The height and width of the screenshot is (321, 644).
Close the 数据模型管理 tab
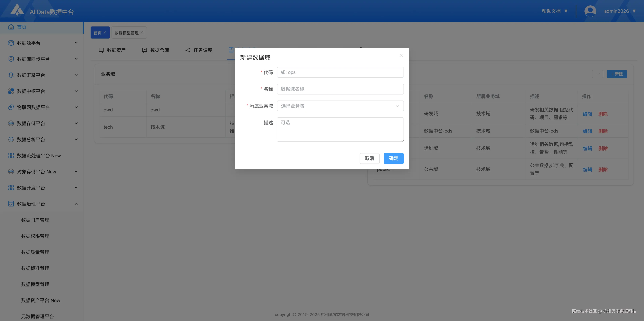142,33
